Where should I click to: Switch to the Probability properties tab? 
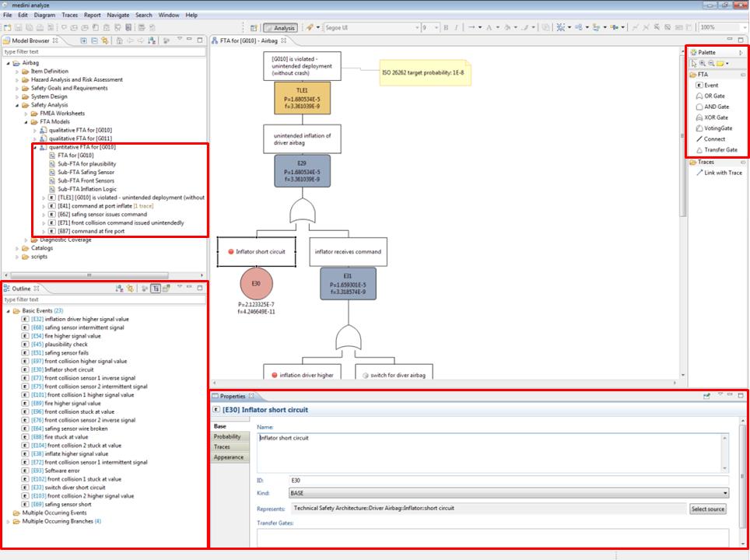(x=227, y=437)
